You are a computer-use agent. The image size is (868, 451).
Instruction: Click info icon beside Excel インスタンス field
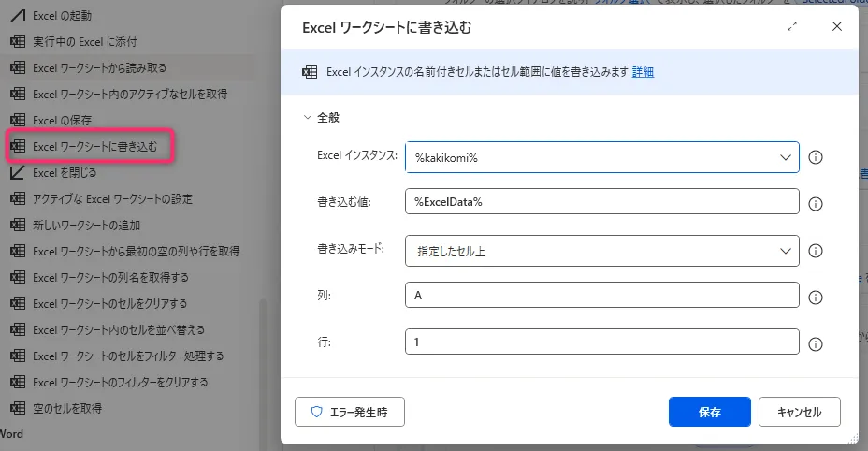[x=815, y=157]
